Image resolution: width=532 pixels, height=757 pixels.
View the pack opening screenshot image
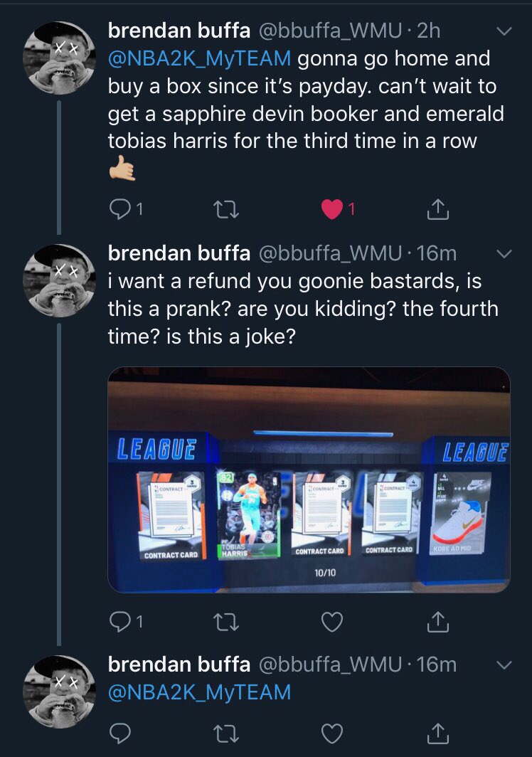coord(309,480)
